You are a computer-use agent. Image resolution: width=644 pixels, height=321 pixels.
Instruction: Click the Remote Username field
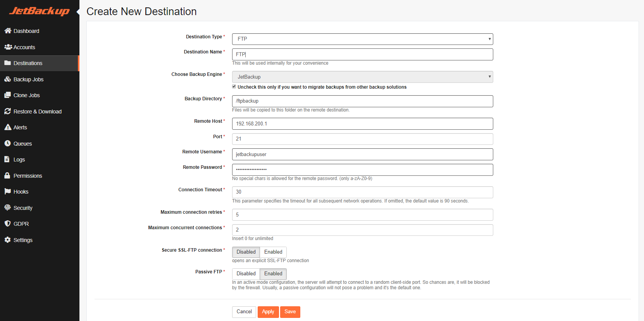[362, 154]
